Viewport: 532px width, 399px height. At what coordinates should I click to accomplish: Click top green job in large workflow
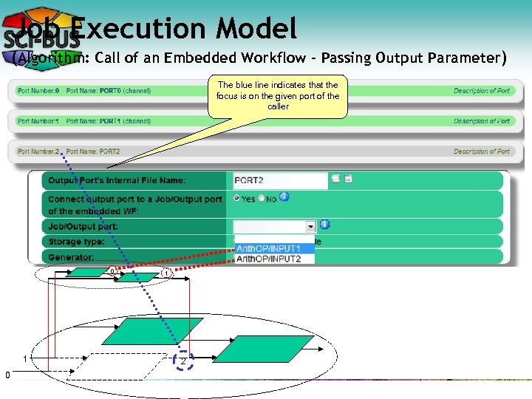pos(153,331)
